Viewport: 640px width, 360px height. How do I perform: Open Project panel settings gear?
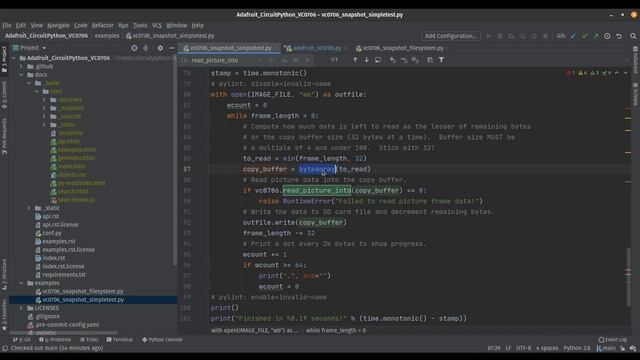[160, 48]
